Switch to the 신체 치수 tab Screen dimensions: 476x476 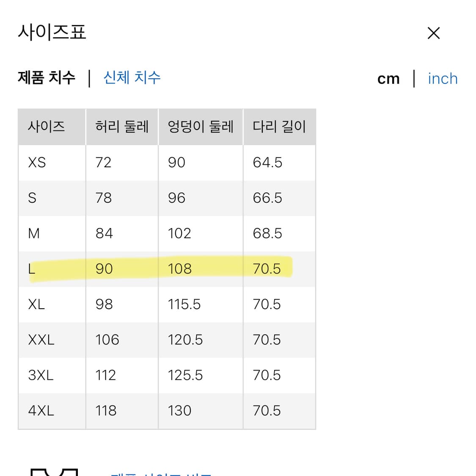pos(132,77)
